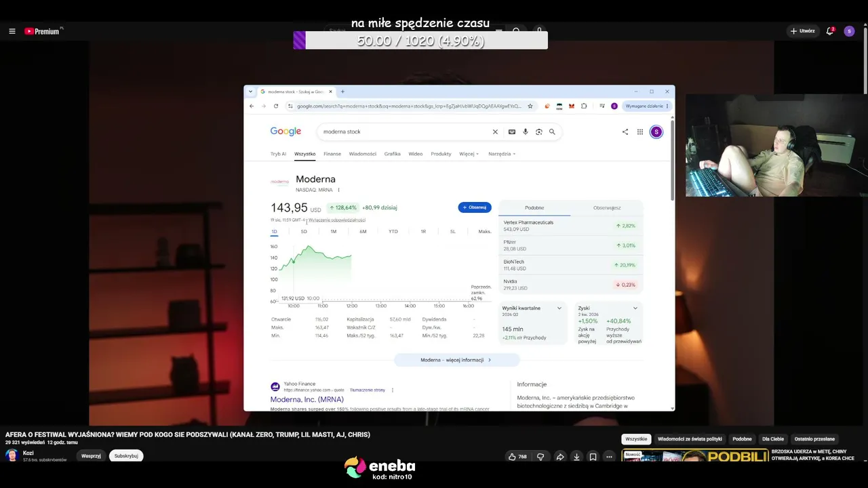Expand the Narzędzia dropdown
Screen dimensions: 868x488
pos(502,154)
